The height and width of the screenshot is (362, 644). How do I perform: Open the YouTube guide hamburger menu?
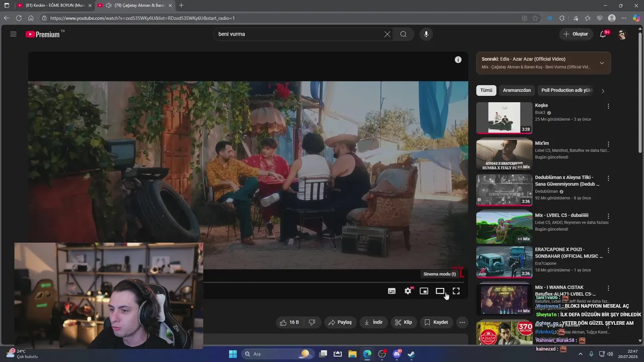tap(14, 34)
